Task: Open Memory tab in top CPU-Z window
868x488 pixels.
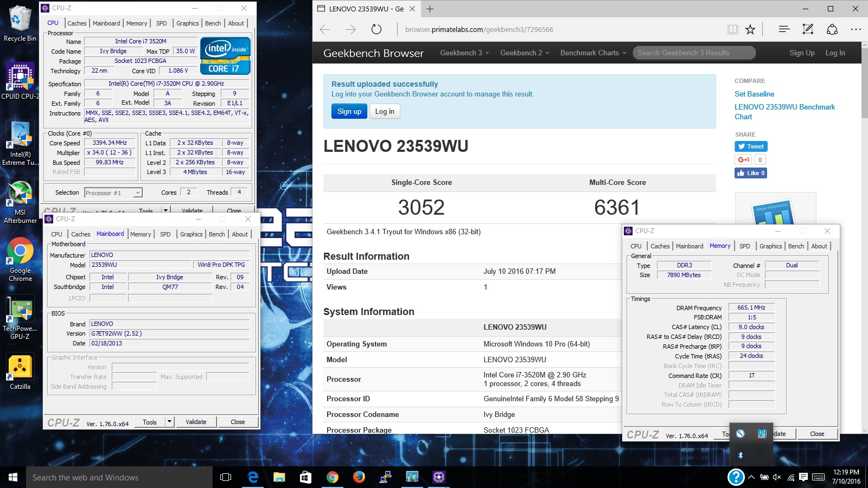Action: (x=137, y=23)
